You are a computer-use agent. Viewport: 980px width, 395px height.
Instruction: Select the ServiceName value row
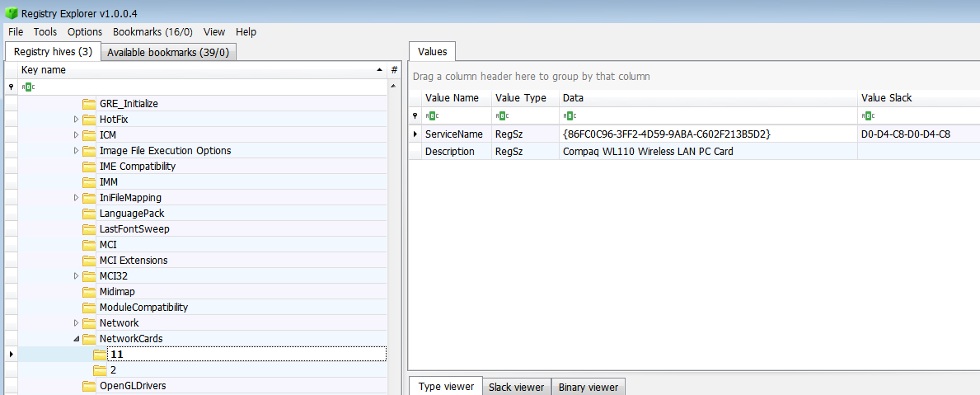[694, 134]
